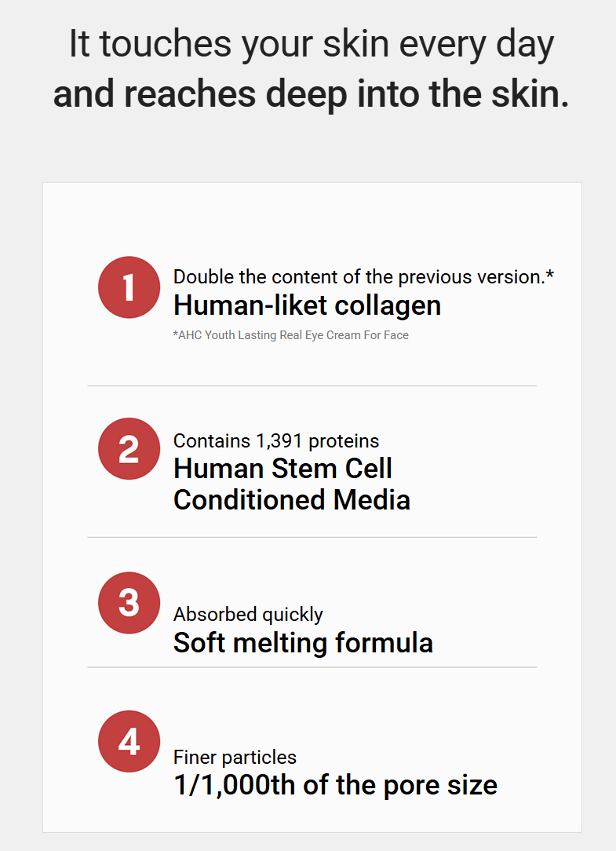This screenshot has width=616, height=851.
Task: Select the 'Soft melting formula' heading
Action: [304, 643]
